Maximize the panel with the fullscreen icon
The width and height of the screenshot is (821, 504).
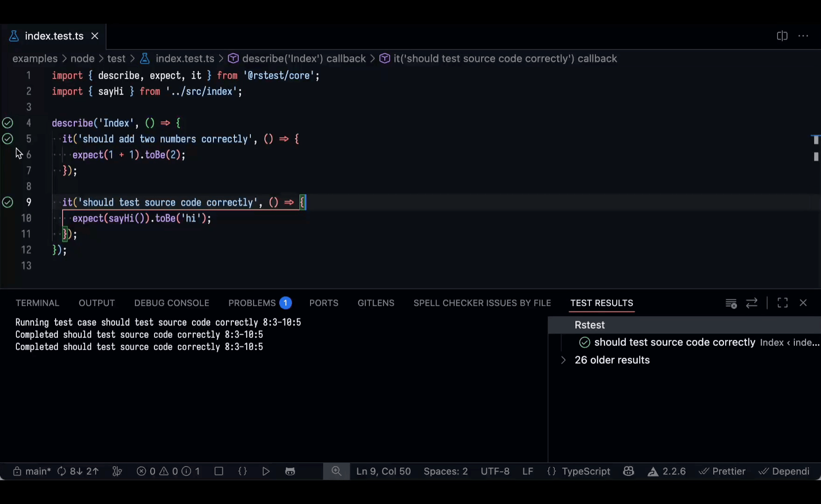coord(782,303)
